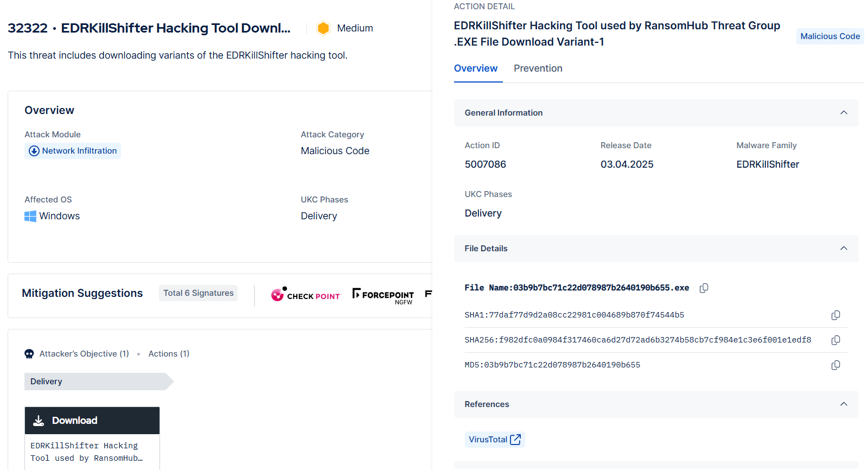The width and height of the screenshot is (868, 470).
Task: Click the Forcepoint NGFW vendor logo
Action: pyautogui.click(x=383, y=296)
